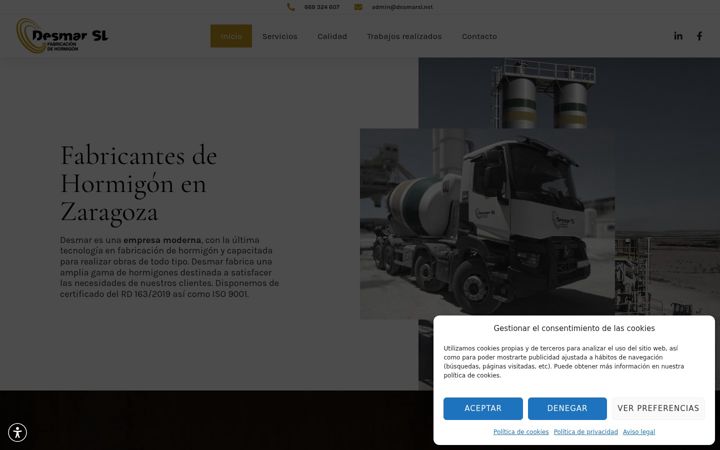Open the Servicios menu item
This screenshot has width=720, height=450.
280,36
